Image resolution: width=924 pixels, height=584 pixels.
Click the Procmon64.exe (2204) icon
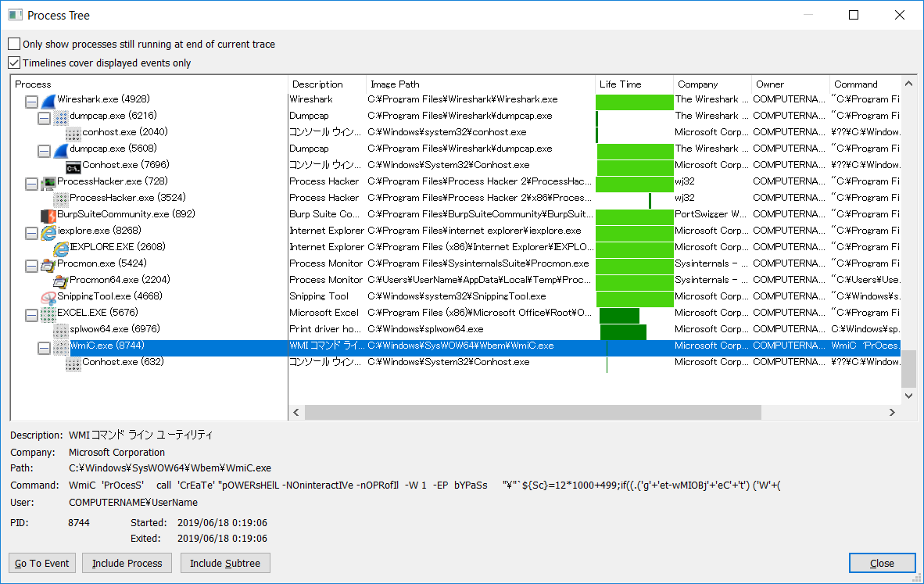pyautogui.click(x=61, y=282)
